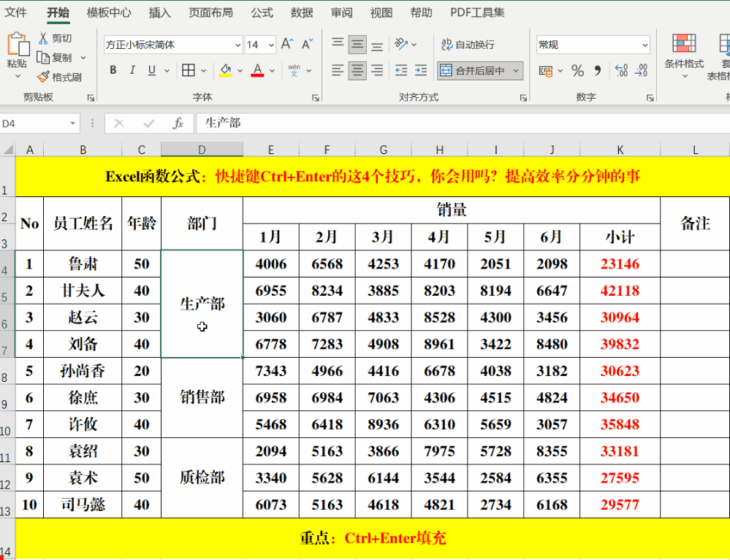Click the accounting number format icon

pyautogui.click(x=546, y=71)
